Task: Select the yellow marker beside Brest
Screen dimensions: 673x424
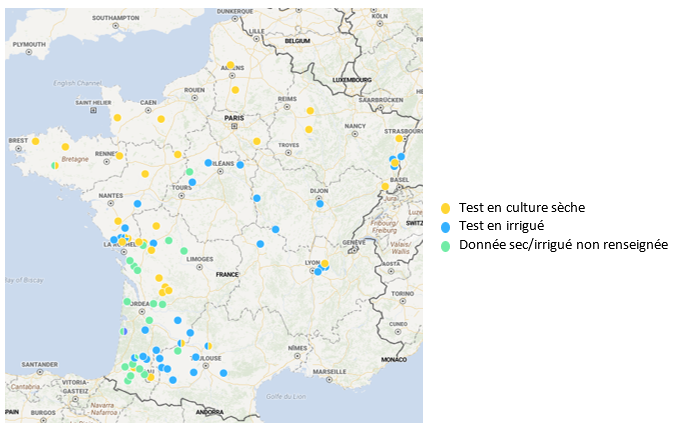Action: [36, 141]
